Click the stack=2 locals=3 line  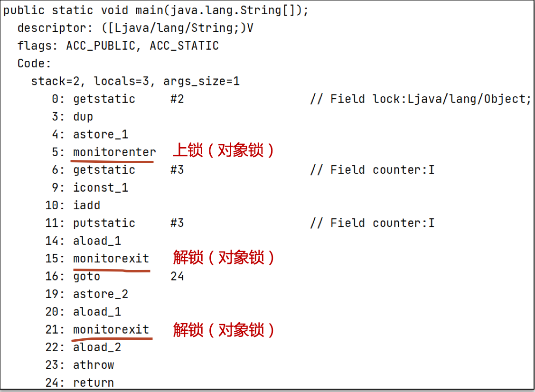[x=135, y=81]
